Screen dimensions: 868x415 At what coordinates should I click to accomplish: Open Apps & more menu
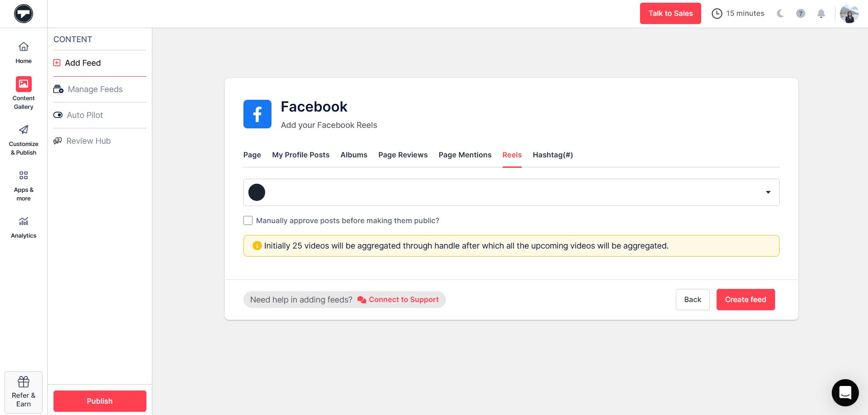click(24, 186)
